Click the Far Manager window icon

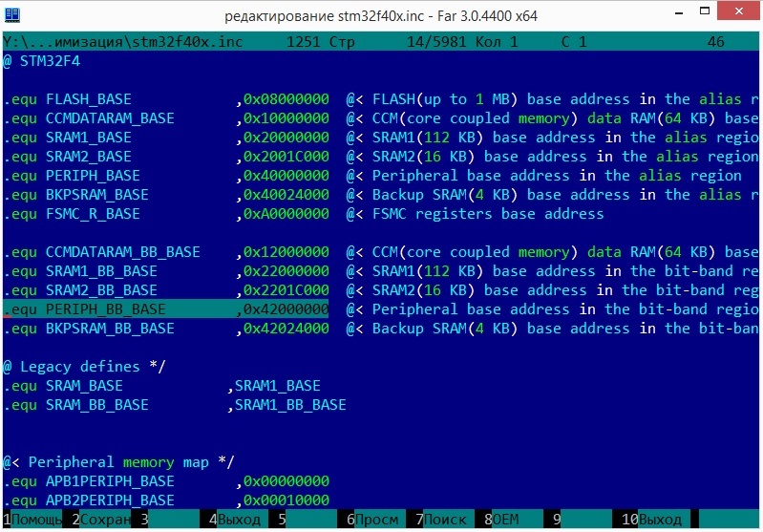point(11,14)
